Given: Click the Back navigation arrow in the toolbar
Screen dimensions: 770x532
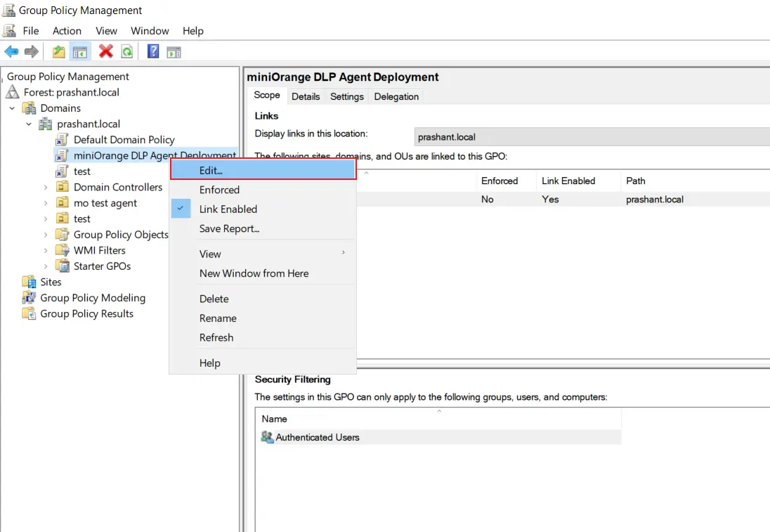Looking at the screenshot, I should tap(11, 51).
